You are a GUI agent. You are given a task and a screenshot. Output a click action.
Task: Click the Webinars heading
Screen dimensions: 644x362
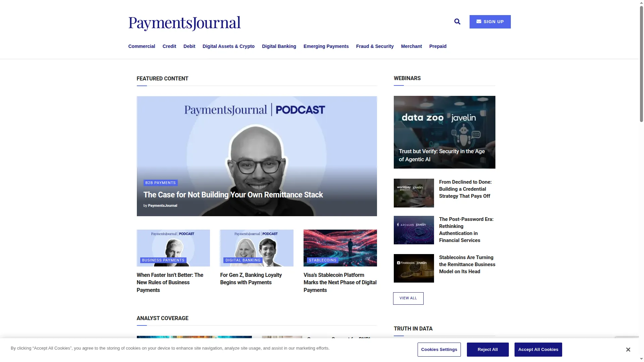pos(407,78)
